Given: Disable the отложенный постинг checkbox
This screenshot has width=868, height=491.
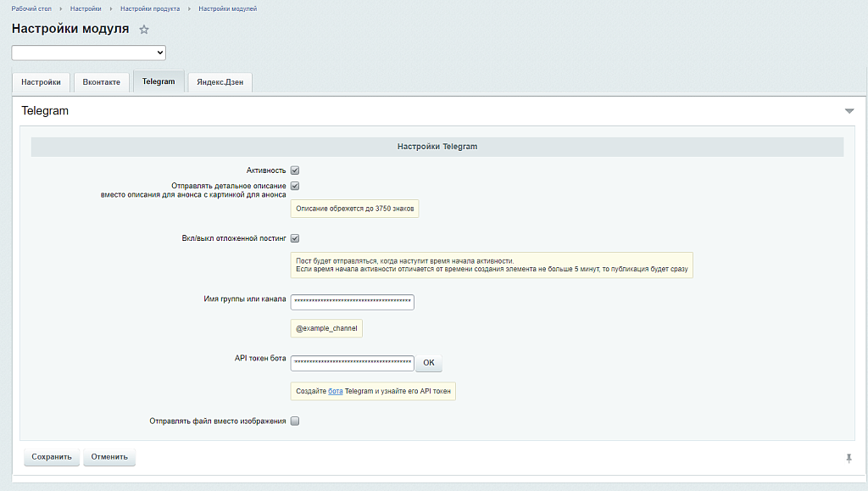Looking at the screenshot, I should point(295,238).
